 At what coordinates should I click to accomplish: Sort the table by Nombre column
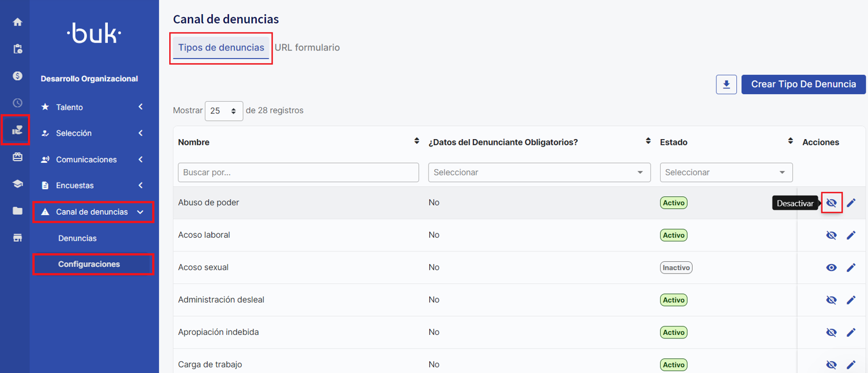(x=417, y=141)
